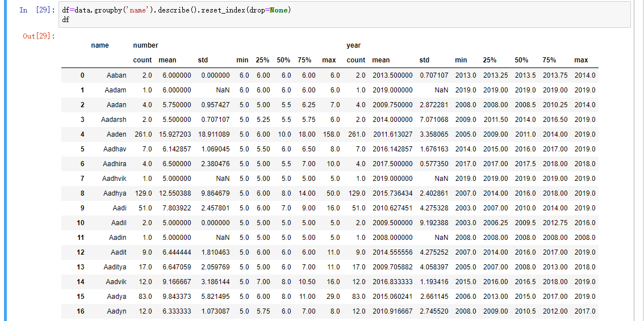Click row index 0
This screenshot has width=644, height=321.
click(x=82, y=75)
